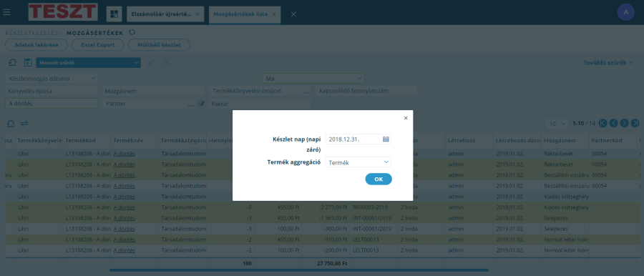Go to the last page of results
Image resolution: width=644 pixels, height=276 pixels.
click(x=635, y=123)
